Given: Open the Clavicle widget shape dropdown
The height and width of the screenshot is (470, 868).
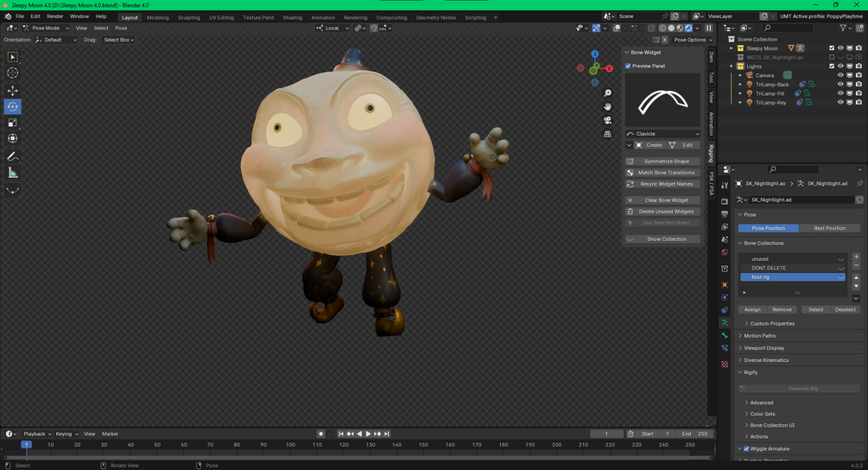Looking at the screenshot, I should (662, 134).
